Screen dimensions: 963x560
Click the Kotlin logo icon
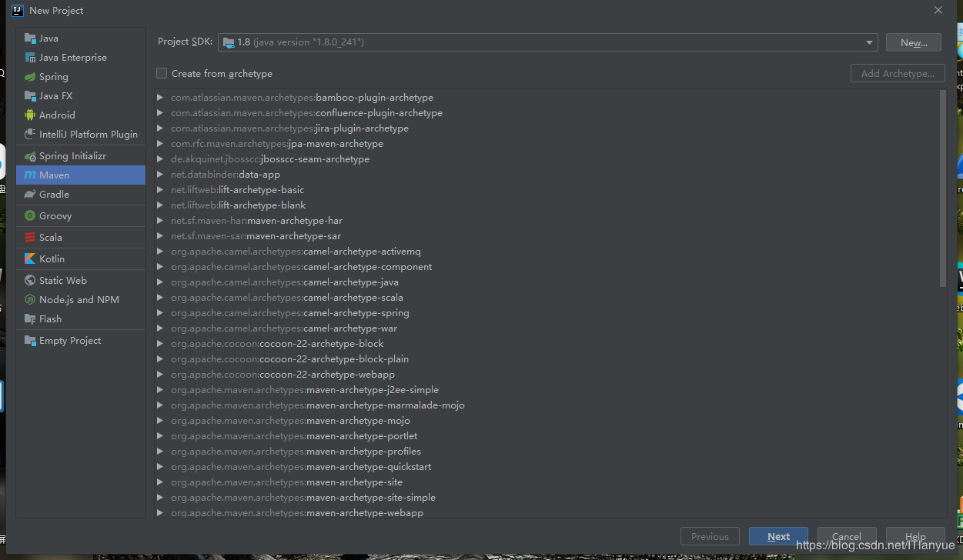coord(30,259)
